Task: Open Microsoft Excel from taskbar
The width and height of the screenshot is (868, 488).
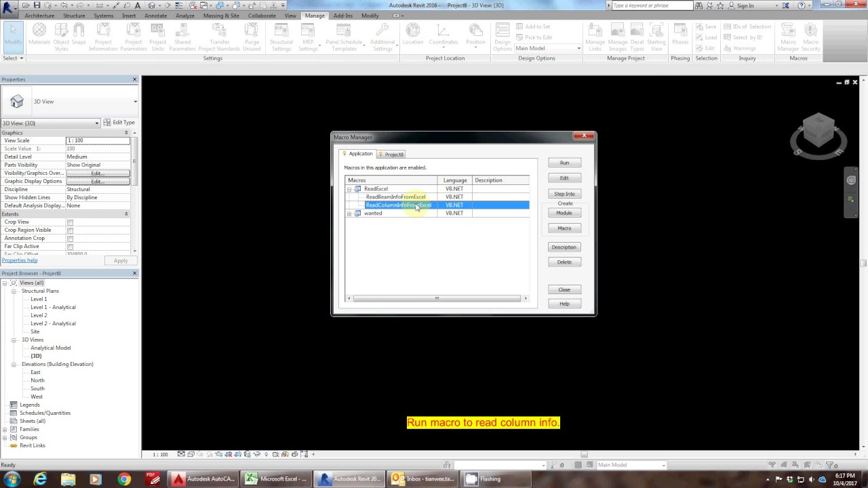Action: pos(277,479)
